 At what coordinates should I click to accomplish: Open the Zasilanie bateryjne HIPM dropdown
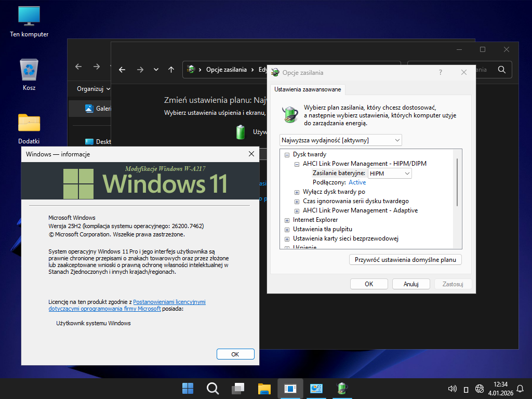point(390,173)
